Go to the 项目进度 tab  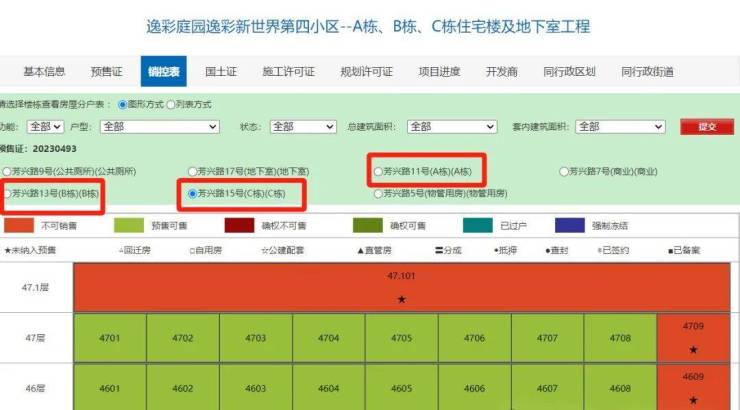[x=439, y=72]
